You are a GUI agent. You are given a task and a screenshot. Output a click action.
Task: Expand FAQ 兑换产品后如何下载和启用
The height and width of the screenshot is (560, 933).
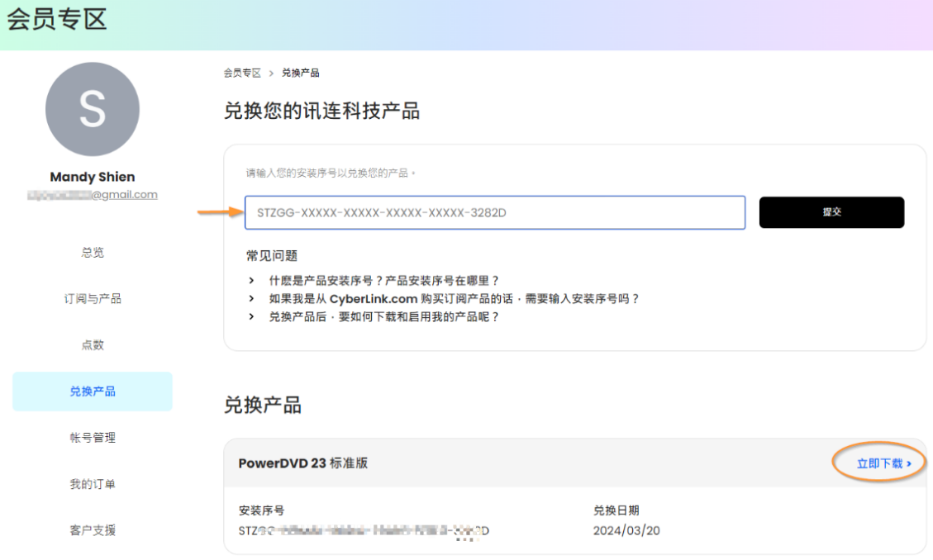(383, 317)
